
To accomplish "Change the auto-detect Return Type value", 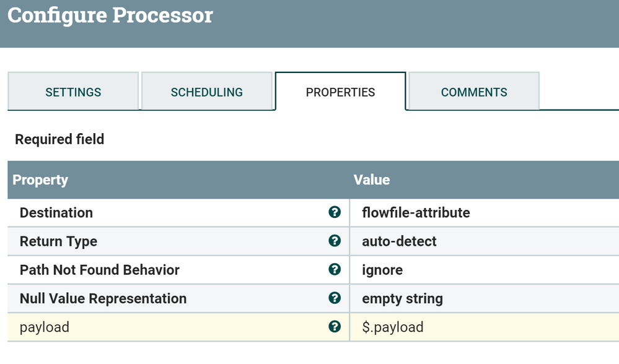I will (x=399, y=241).
